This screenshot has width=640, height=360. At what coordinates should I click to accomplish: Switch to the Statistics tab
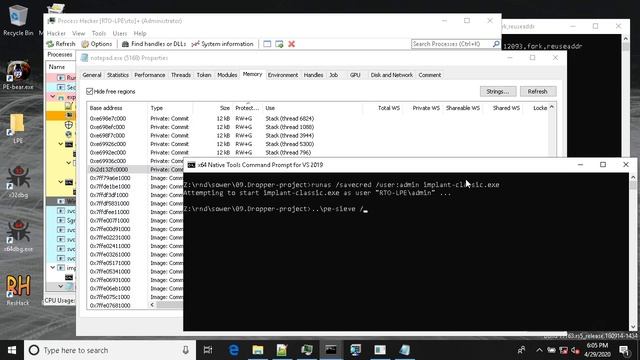[118, 75]
